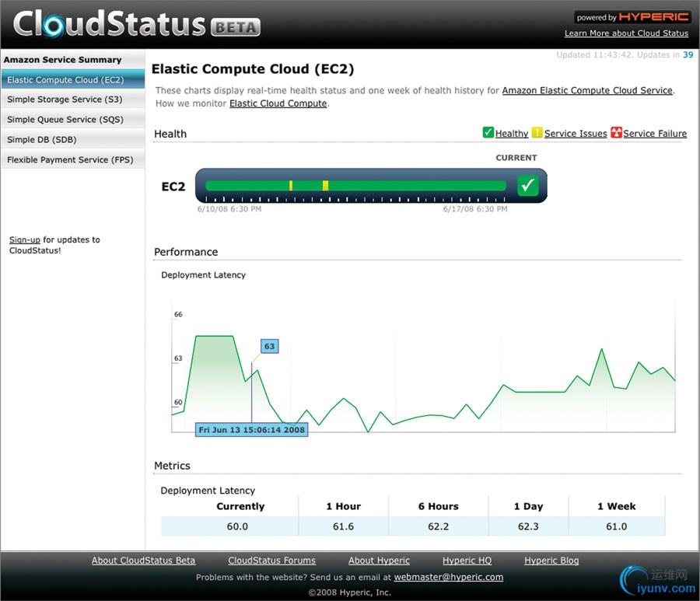Click the Fri Jun 13 15:06:14 2008 date label
Image resolution: width=700 pixels, height=601 pixels.
(251, 430)
